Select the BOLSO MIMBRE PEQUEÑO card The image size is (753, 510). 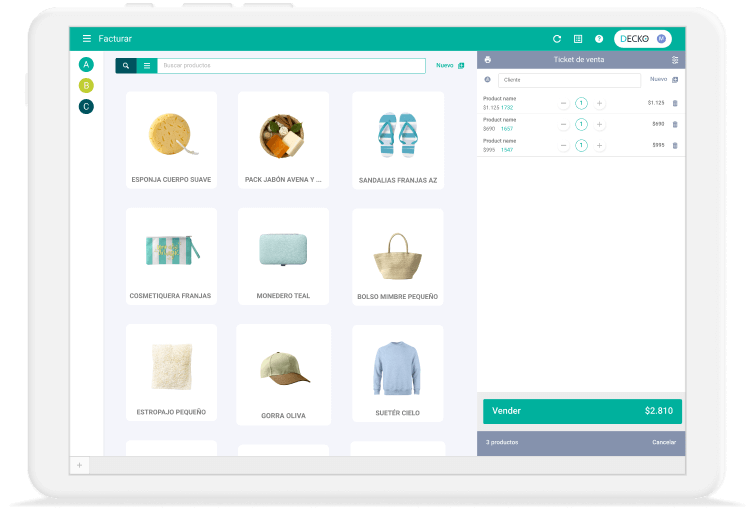point(398,257)
